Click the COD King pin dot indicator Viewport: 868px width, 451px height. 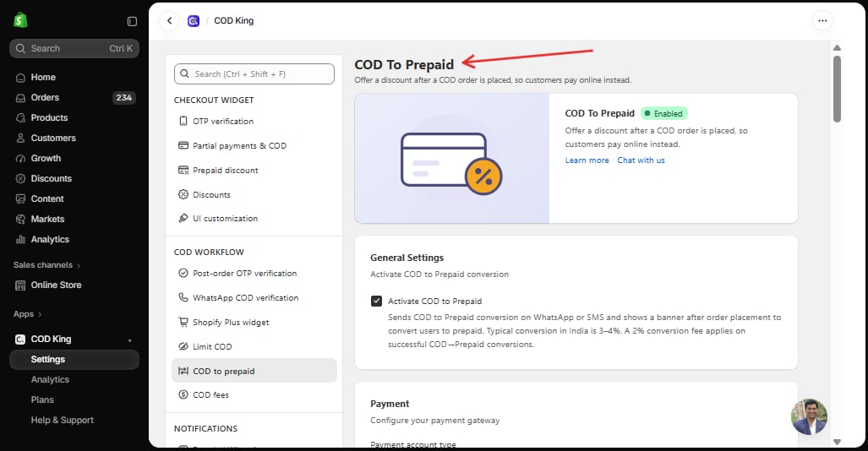pos(129,340)
